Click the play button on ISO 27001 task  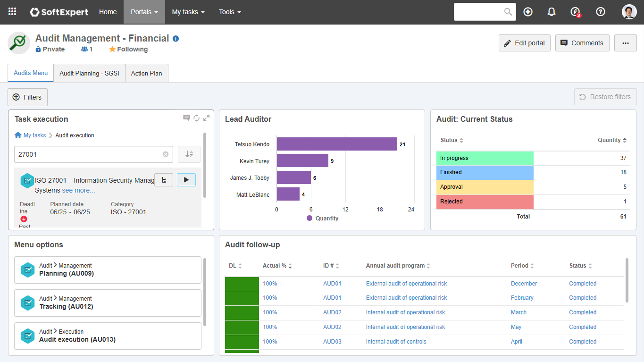tap(186, 180)
